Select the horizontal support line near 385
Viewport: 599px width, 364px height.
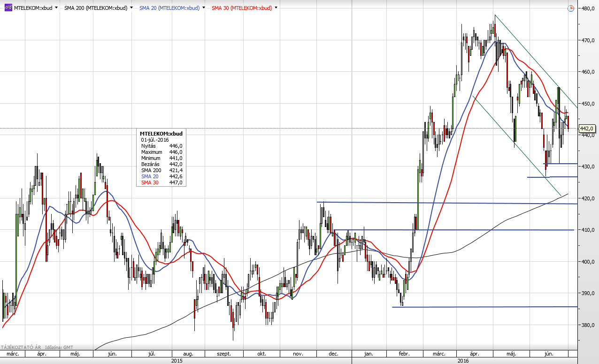pos(484,307)
